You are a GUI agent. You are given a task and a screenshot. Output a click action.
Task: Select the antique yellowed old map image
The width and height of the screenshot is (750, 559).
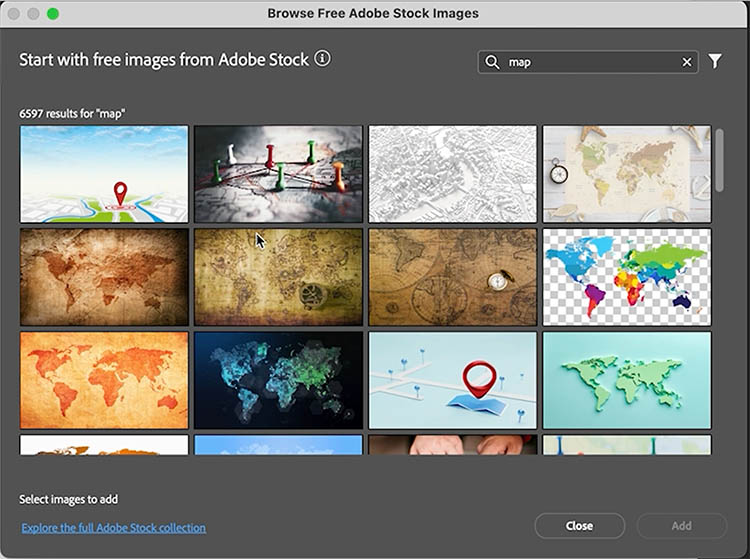278,277
